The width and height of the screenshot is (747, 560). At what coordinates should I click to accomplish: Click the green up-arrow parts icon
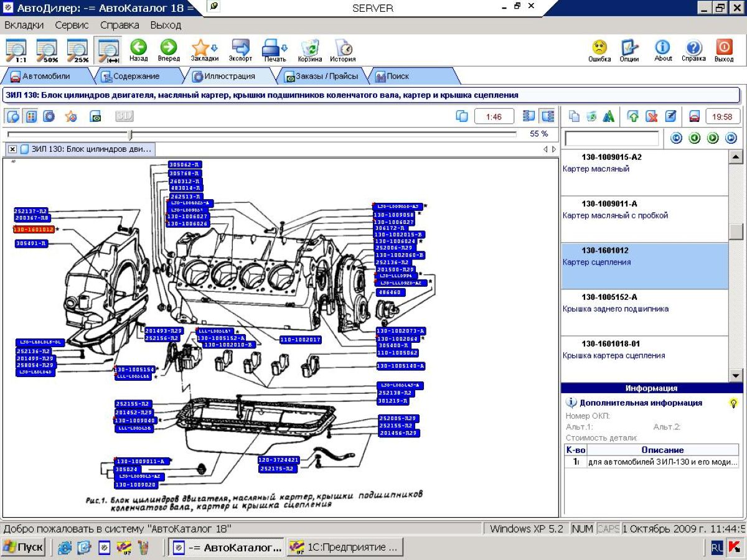633,116
